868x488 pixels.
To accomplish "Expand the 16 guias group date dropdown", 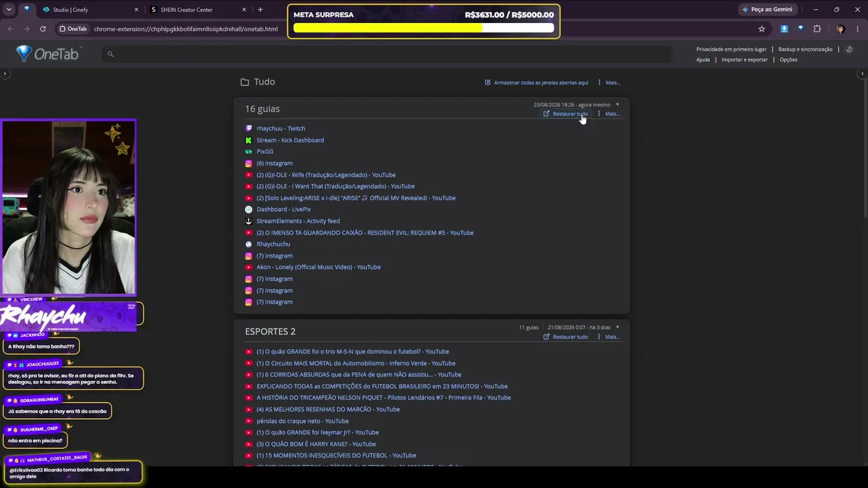I will coord(617,104).
